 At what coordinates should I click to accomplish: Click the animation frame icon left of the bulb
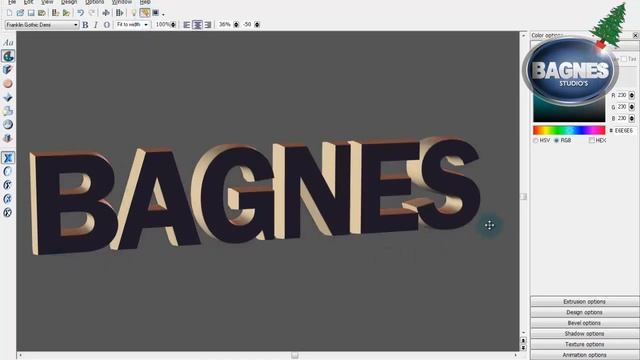119,13
